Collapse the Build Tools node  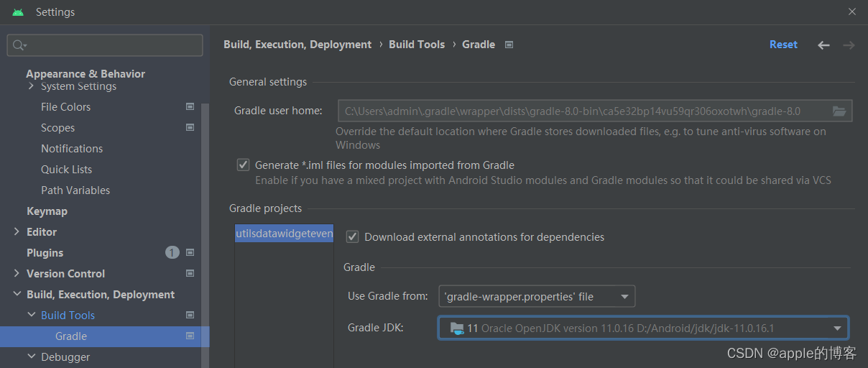31,315
